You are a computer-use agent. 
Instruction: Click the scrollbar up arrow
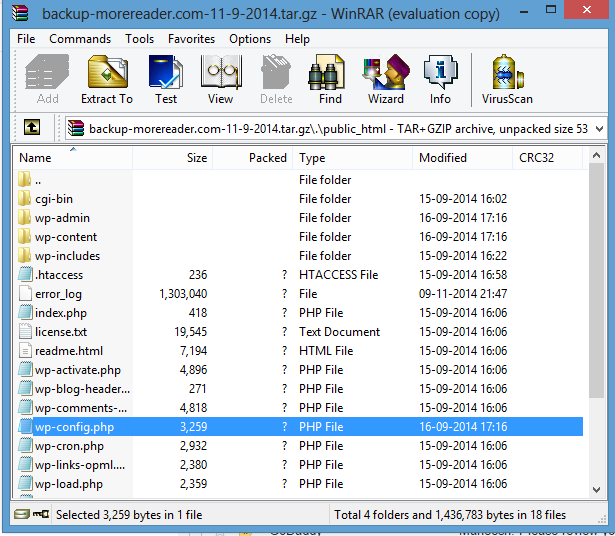click(597, 155)
